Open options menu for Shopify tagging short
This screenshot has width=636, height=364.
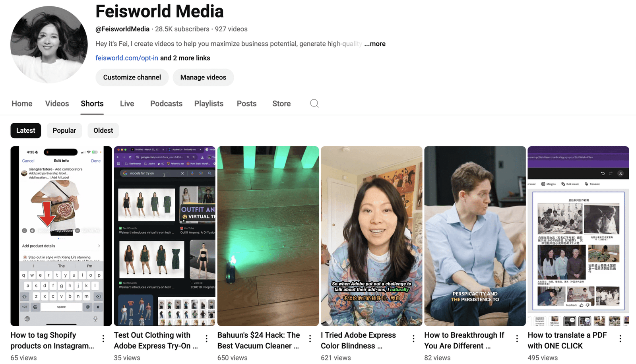coord(103,339)
